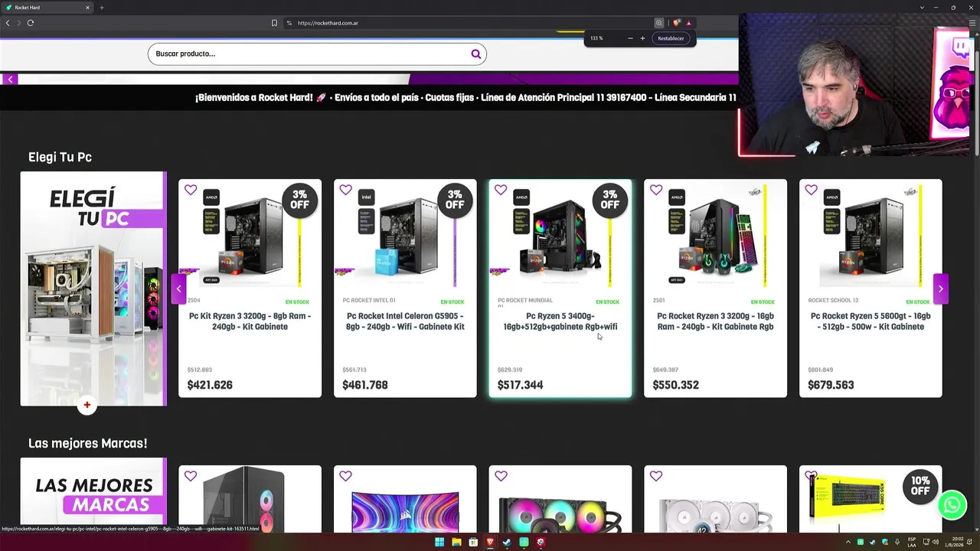Open Pc Kit Ryzen 3 3200g product link

(x=250, y=321)
